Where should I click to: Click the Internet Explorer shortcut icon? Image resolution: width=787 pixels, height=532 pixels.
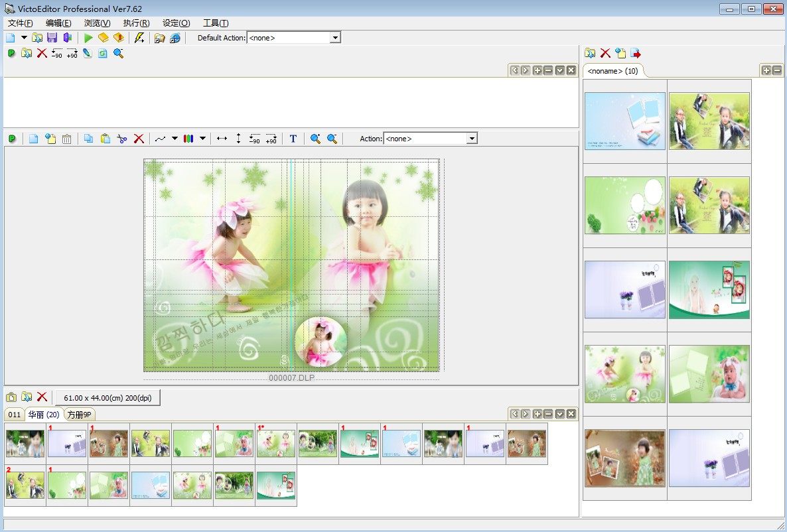pyautogui.click(x=175, y=38)
